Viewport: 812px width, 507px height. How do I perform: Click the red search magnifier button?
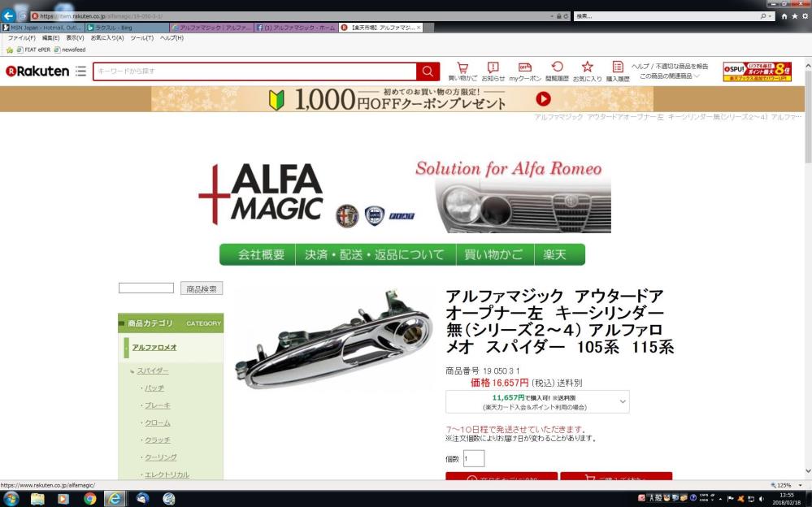point(428,71)
